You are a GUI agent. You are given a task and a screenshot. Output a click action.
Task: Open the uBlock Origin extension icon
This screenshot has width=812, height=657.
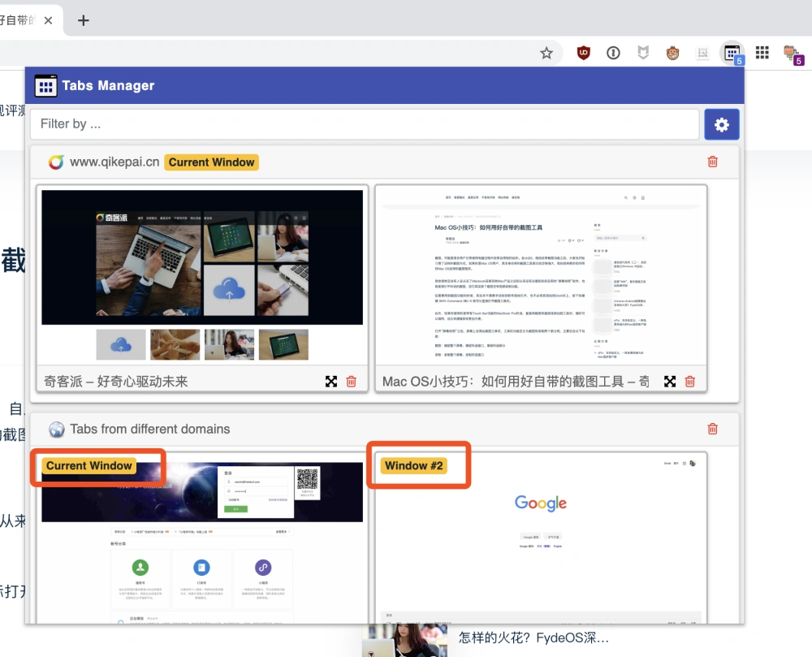[584, 53]
